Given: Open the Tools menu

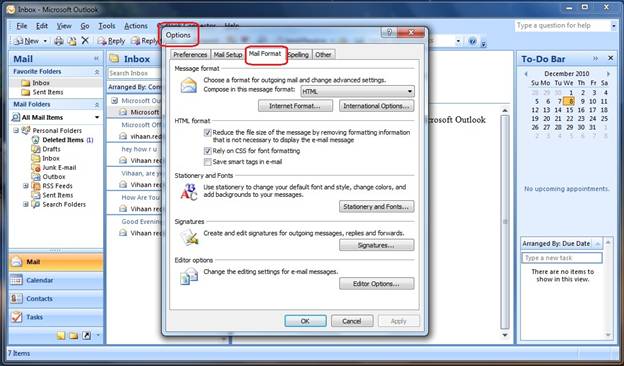Looking at the screenshot, I should pyautogui.click(x=107, y=26).
